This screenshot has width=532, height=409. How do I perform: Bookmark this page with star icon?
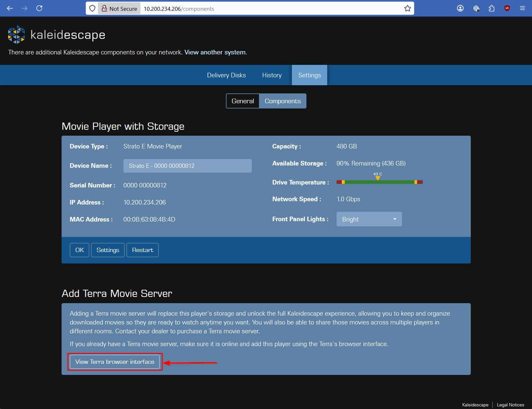[407, 9]
